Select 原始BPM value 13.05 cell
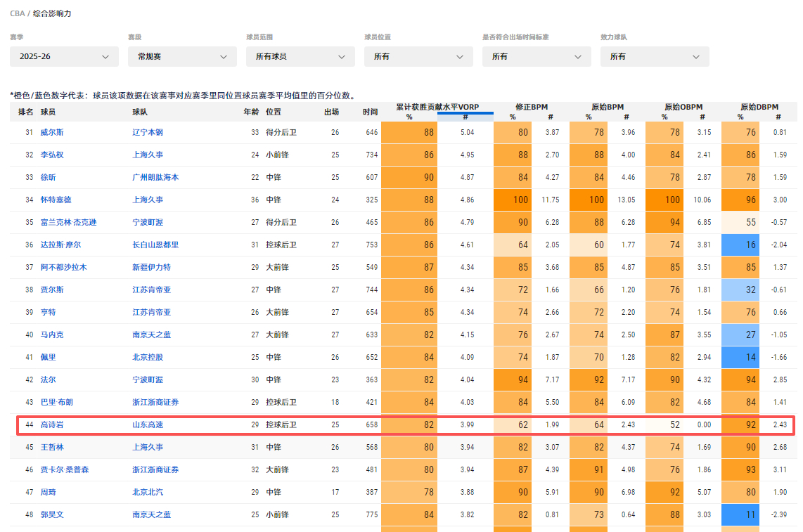803x532 pixels. (627, 200)
